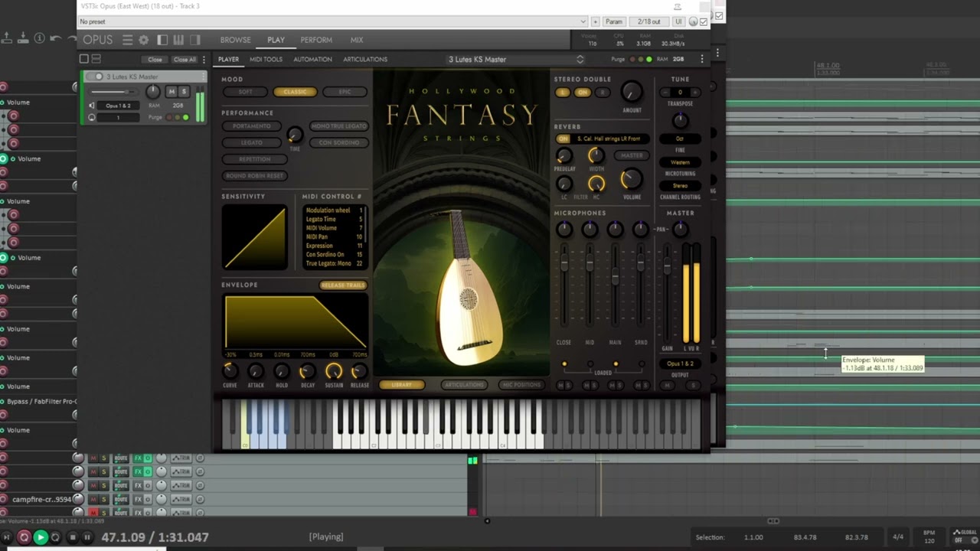Enable the 3 Lutes KS Master power toggle
This screenshot has height=551, width=980.
point(95,77)
